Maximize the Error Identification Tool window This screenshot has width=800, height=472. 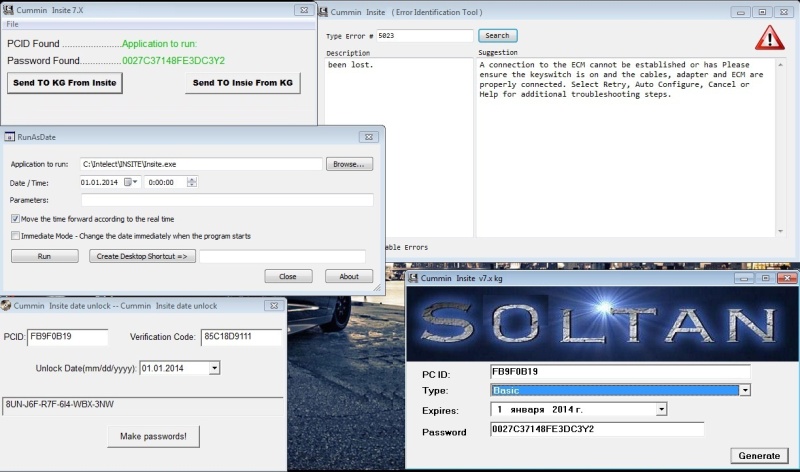coord(762,12)
